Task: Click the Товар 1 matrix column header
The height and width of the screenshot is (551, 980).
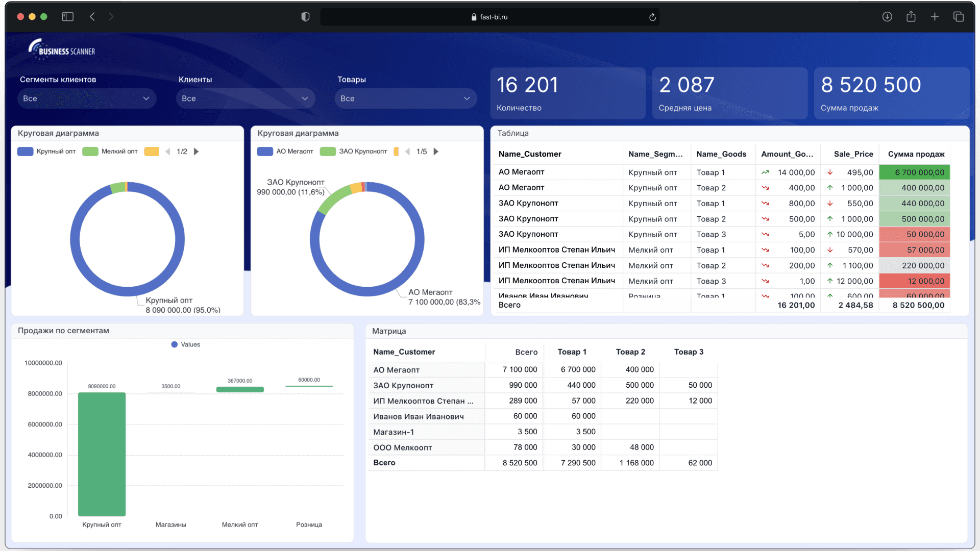Action: point(572,352)
